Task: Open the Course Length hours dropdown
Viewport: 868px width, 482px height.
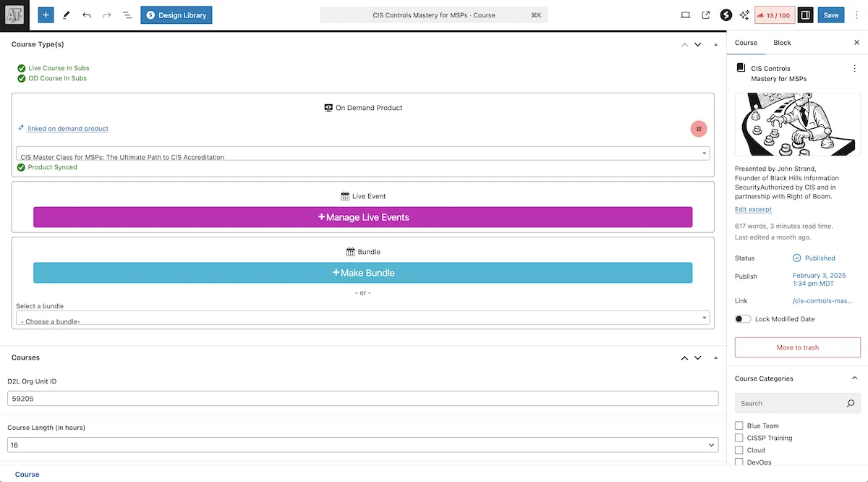Action: click(x=362, y=445)
